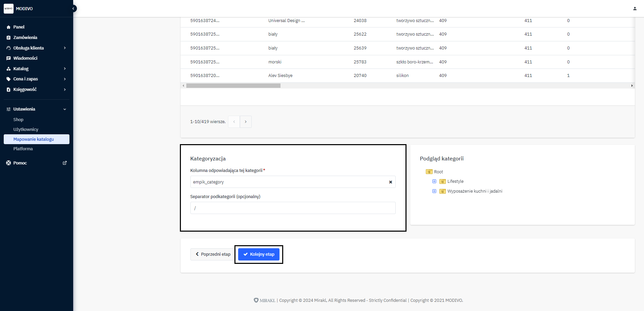
Task: Collapse the sidebar with the arrow toggle
Action: coord(73,8)
